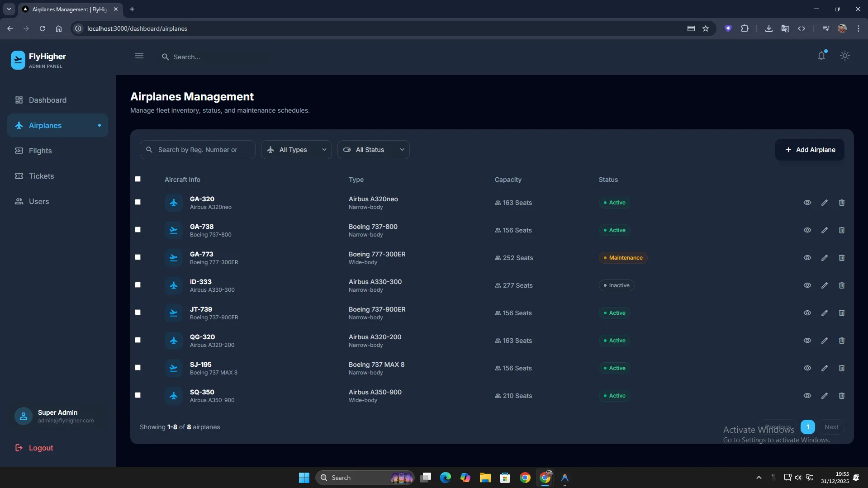This screenshot has width=868, height=488.
Task: View details of QG-320 with eye icon
Action: (807, 341)
